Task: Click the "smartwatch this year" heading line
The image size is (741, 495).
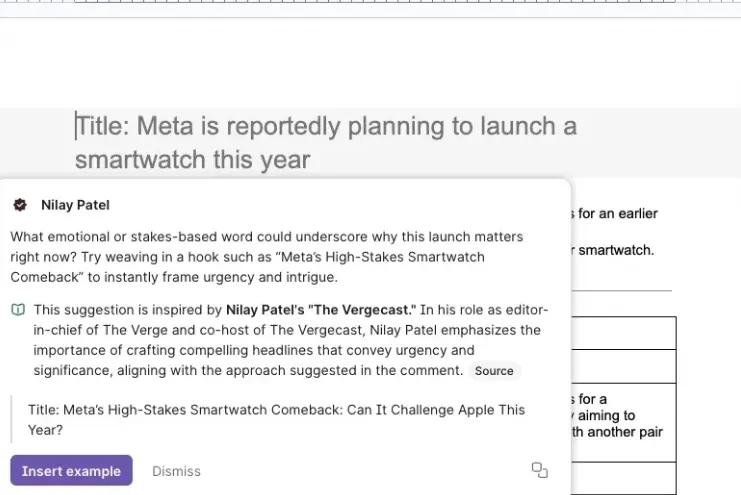Action: [193, 159]
